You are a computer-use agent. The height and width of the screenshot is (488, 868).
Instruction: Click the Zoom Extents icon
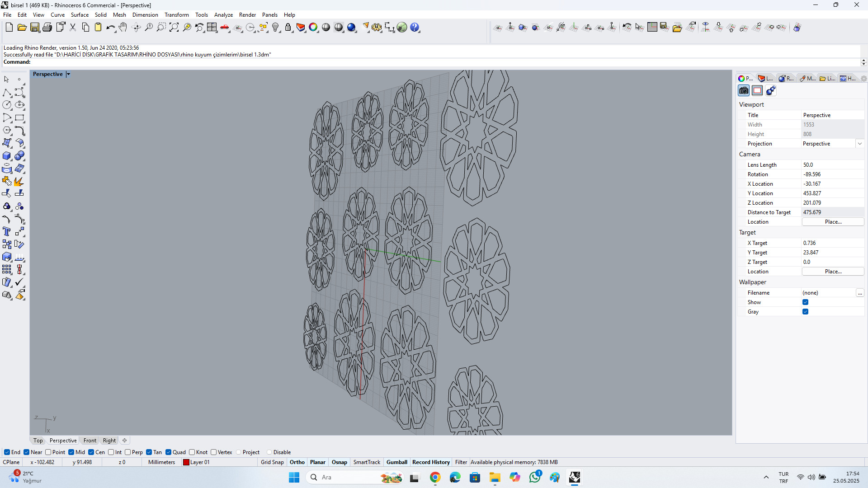pos(174,28)
